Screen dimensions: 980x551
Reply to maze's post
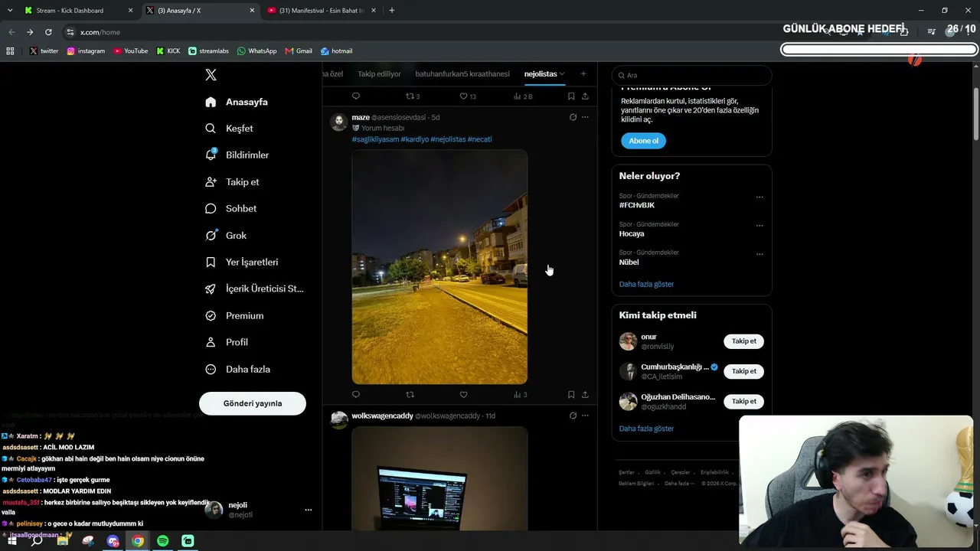point(356,395)
